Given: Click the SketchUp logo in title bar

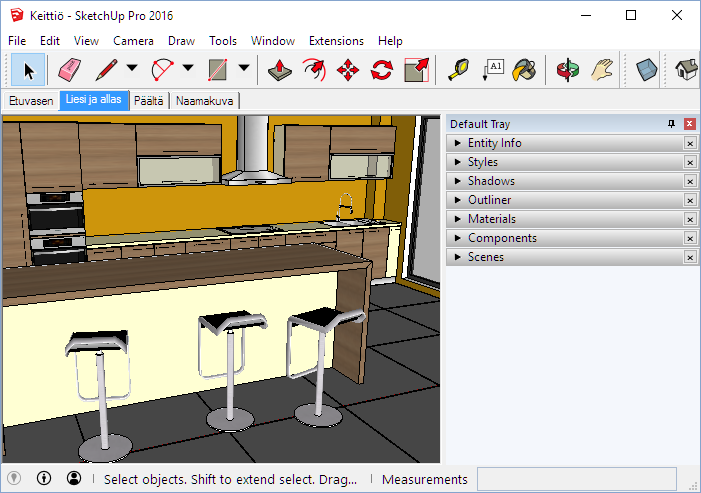Looking at the screenshot, I should (x=17, y=15).
